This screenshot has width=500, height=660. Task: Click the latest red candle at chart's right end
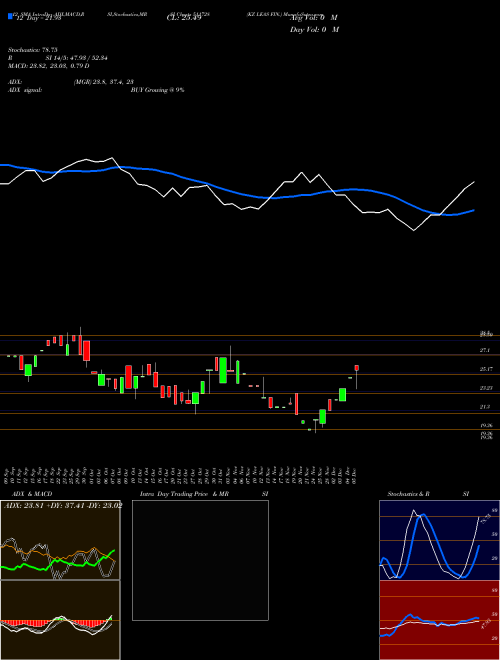coord(357,368)
